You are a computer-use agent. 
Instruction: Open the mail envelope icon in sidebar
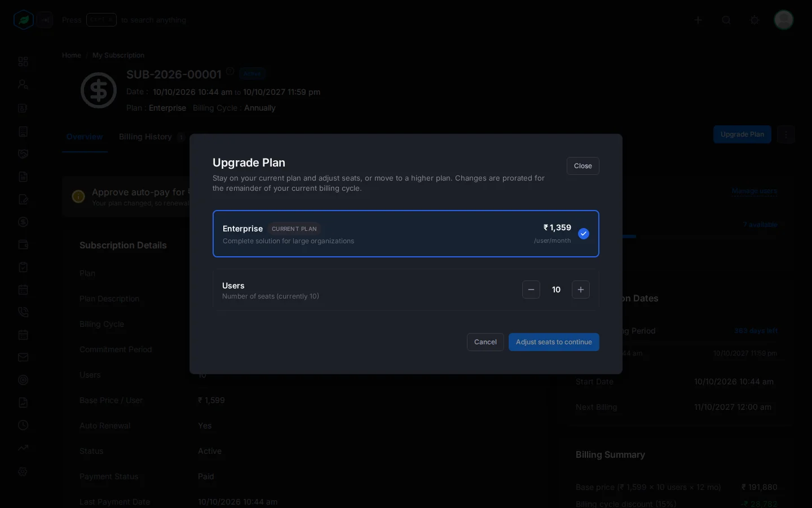(23, 357)
